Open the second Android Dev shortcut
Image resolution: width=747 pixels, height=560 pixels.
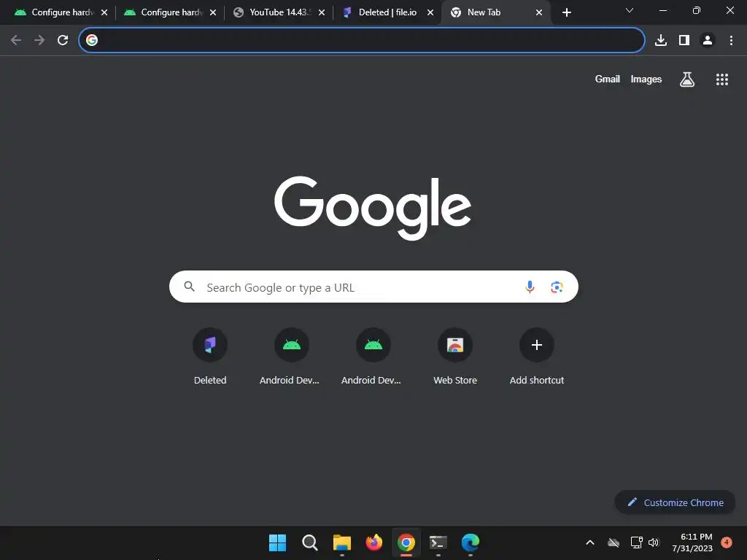click(373, 356)
